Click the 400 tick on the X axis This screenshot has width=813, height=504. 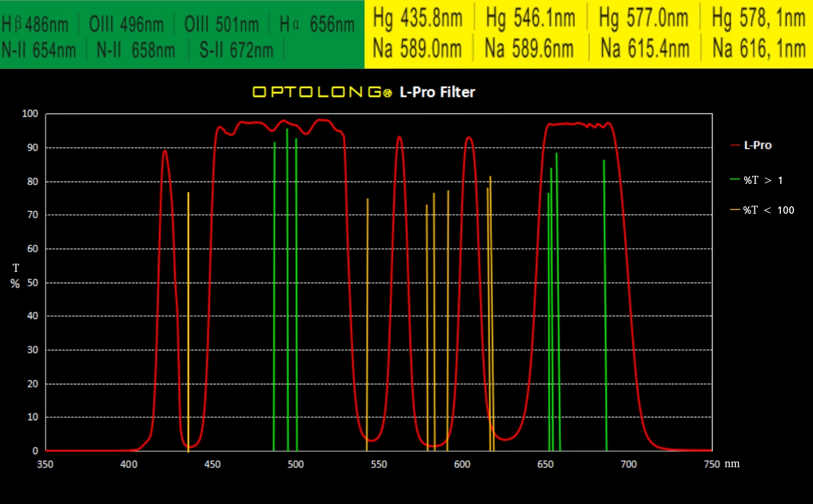tap(129, 464)
